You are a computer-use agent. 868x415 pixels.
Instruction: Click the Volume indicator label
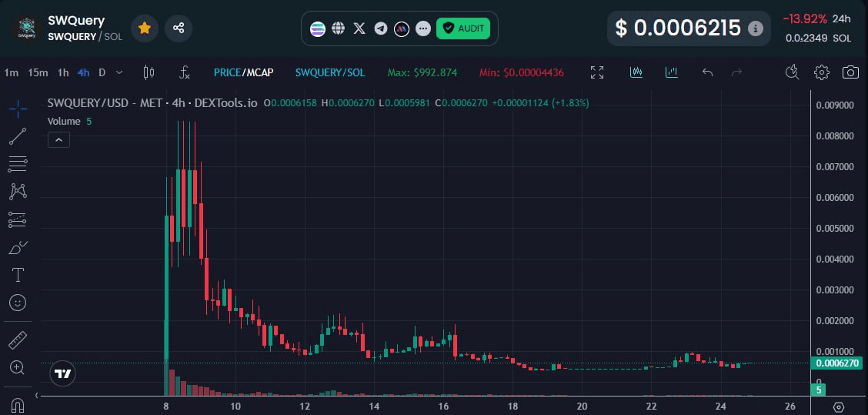point(64,121)
